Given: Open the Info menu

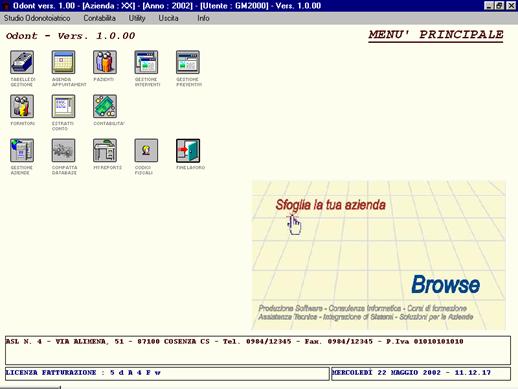Looking at the screenshot, I should click(203, 18).
